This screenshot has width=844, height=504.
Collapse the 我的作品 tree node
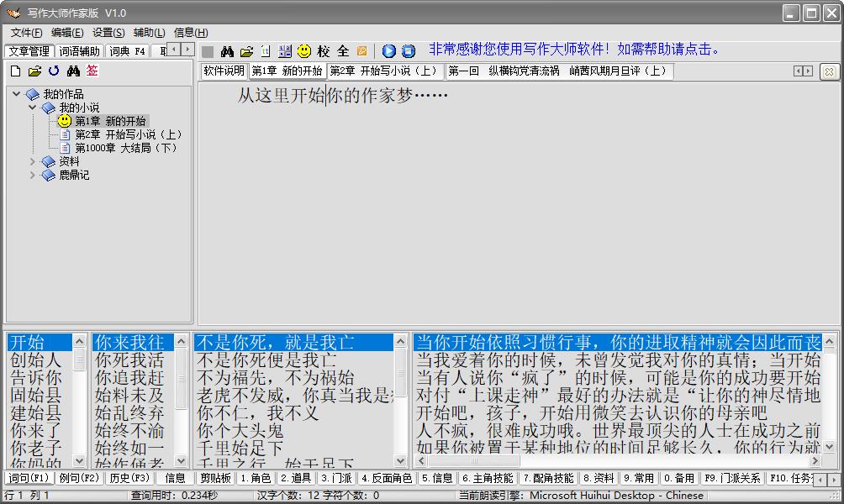point(17,93)
